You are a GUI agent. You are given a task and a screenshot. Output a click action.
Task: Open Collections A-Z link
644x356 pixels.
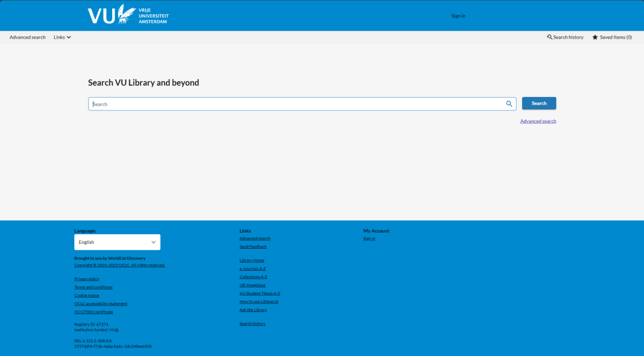click(x=253, y=277)
